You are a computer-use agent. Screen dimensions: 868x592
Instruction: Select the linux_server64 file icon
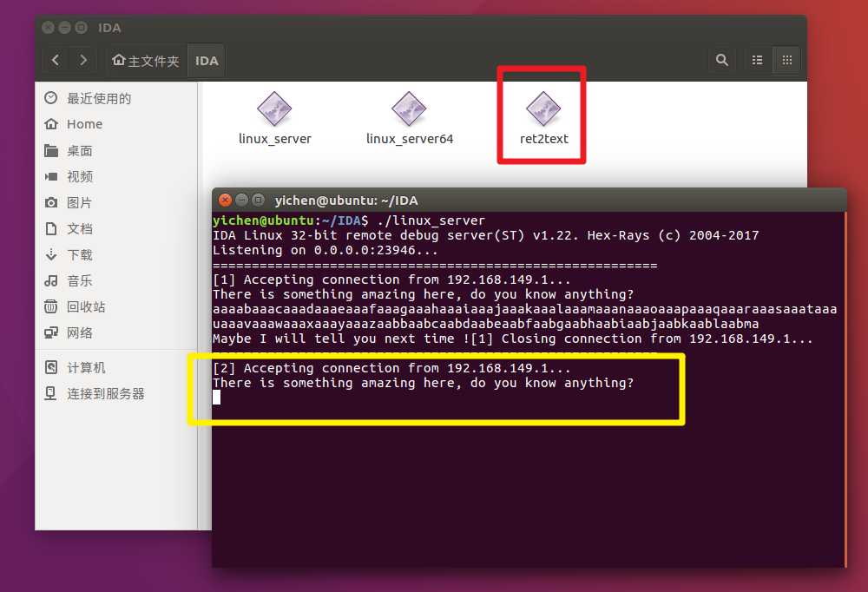(409, 109)
